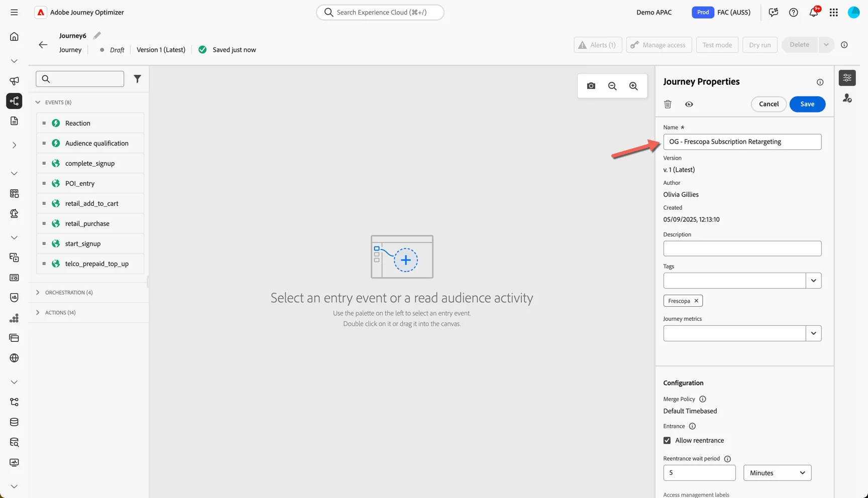Open the Journeys icon in sidebar
868x498 pixels.
[14, 101]
